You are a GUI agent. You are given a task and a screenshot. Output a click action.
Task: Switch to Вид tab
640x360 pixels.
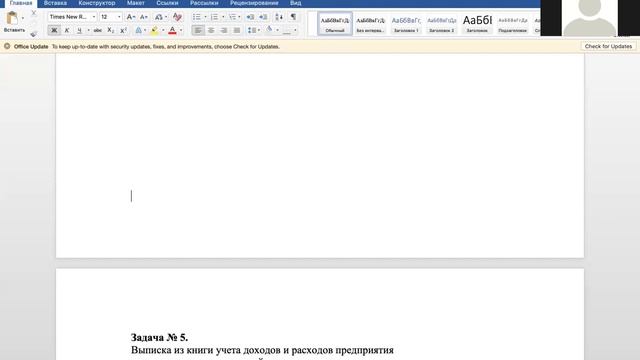296,3
